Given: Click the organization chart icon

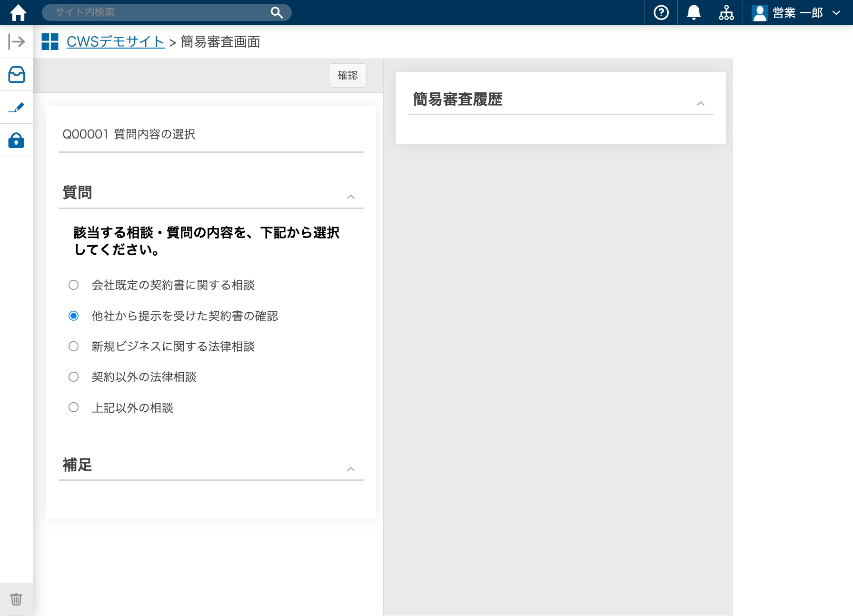Looking at the screenshot, I should coord(726,13).
